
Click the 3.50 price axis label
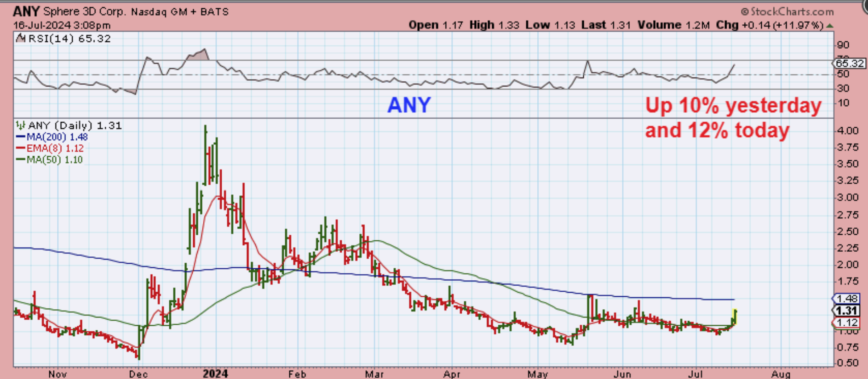pos(847,164)
